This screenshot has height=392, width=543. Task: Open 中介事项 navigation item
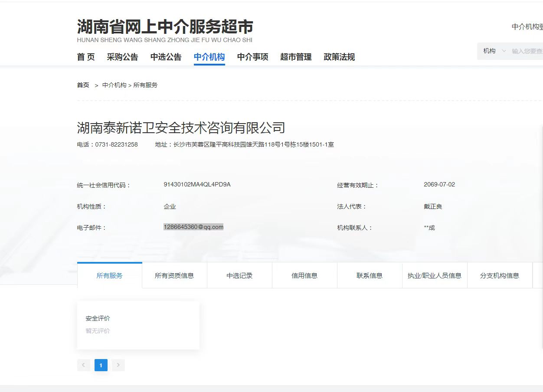(x=252, y=57)
